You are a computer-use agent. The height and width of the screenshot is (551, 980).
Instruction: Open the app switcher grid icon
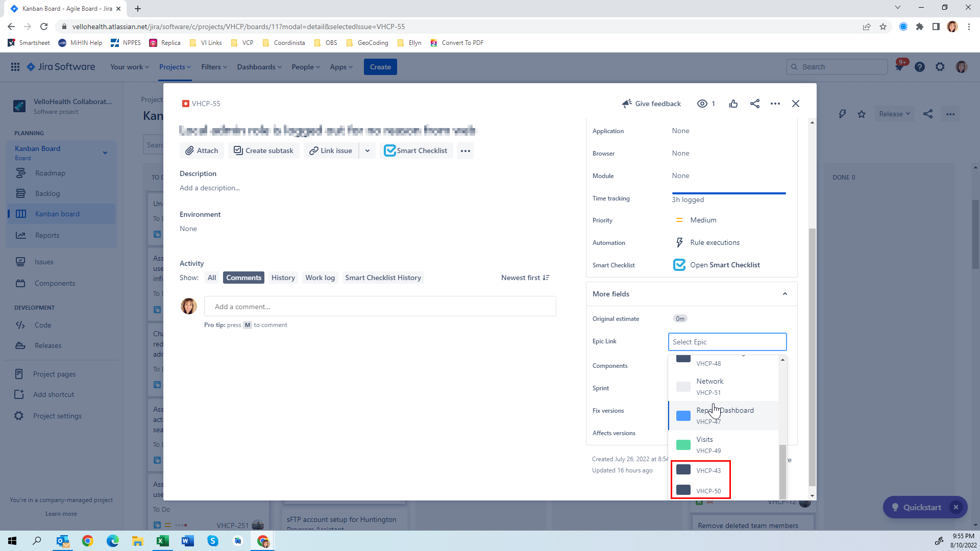15,67
